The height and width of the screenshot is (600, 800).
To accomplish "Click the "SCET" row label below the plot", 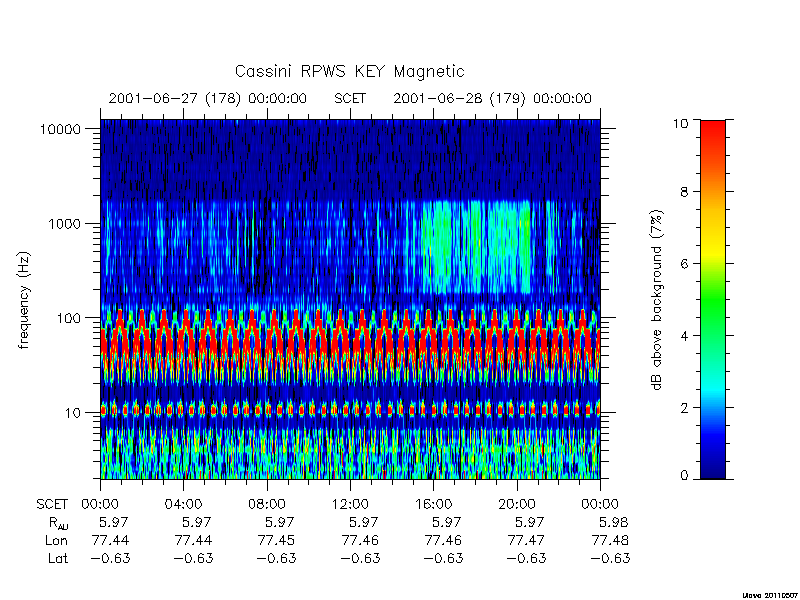I will click(x=52, y=505).
